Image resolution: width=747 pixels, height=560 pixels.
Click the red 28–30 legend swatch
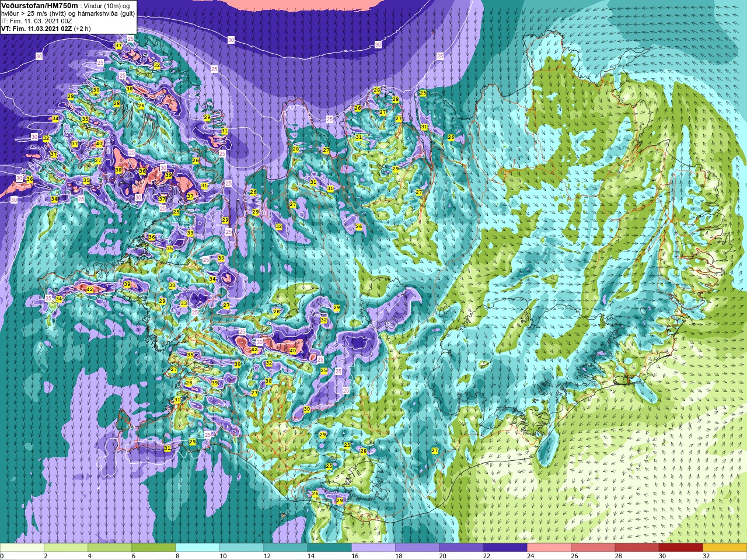637,548
